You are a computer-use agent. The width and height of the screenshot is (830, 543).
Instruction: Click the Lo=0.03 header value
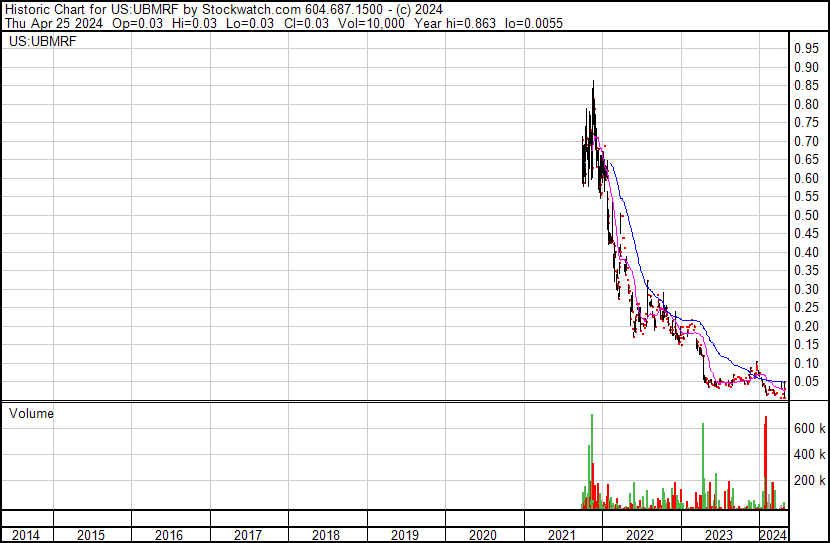tap(250, 23)
